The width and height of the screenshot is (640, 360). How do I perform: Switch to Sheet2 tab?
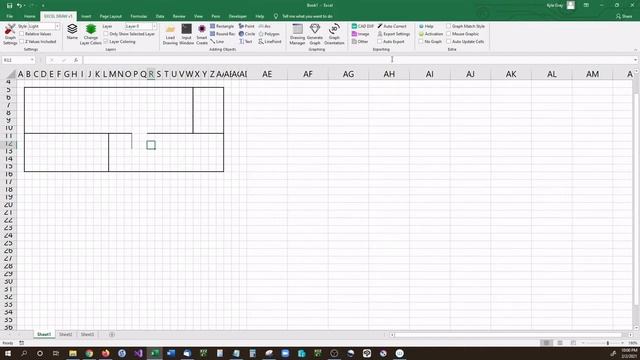tap(65, 334)
